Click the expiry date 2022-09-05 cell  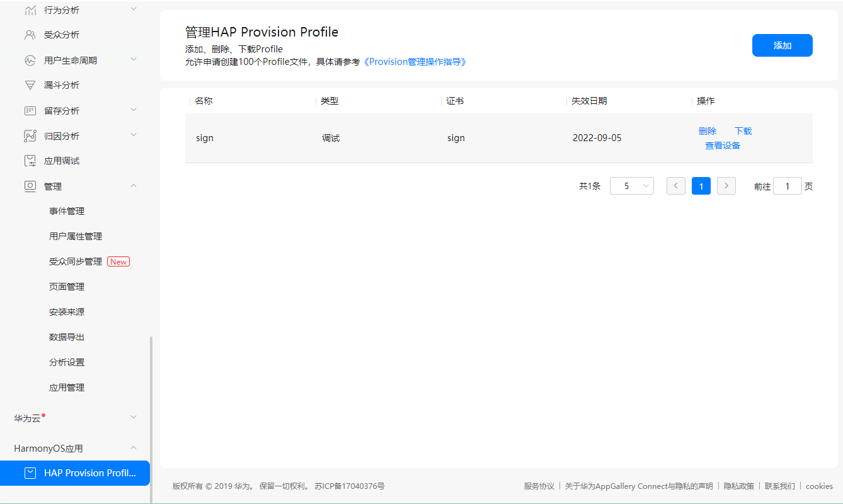tap(597, 138)
